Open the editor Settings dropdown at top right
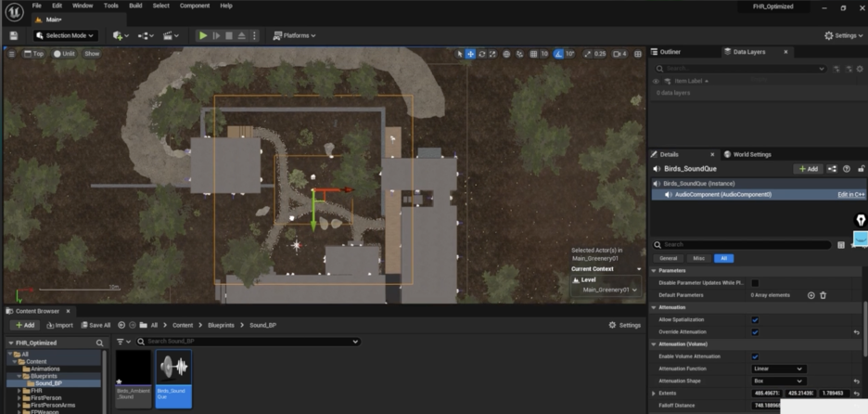 (844, 35)
